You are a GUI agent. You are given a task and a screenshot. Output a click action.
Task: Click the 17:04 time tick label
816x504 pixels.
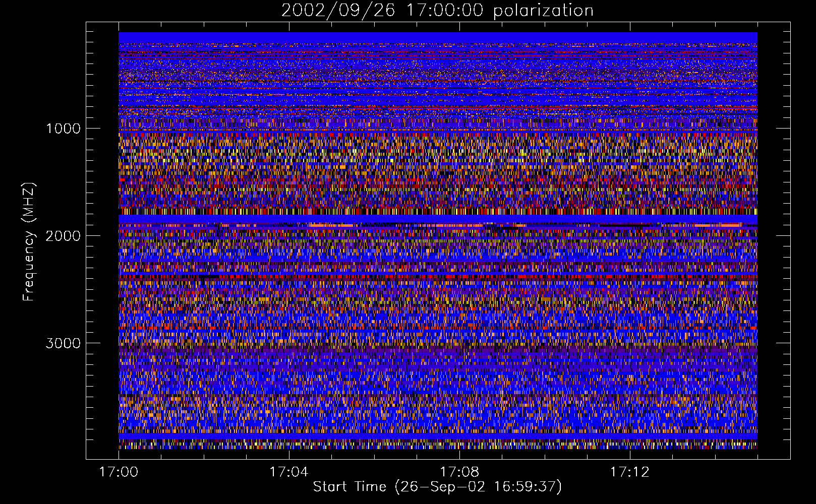click(x=288, y=472)
